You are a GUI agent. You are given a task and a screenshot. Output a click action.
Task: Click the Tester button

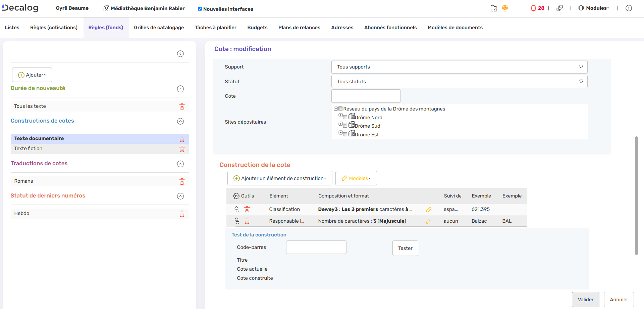(x=405, y=248)
